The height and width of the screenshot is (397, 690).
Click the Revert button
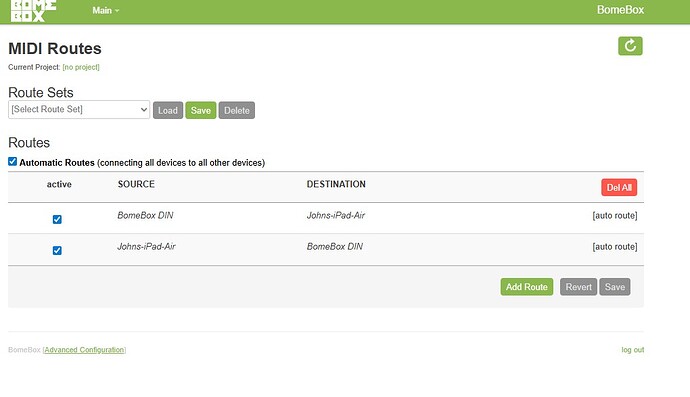click(578, 287)
